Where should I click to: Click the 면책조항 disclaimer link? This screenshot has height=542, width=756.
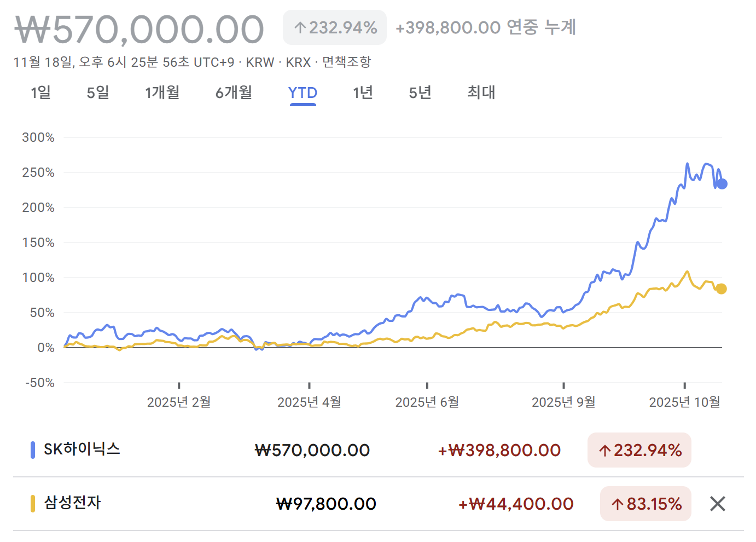347,62
